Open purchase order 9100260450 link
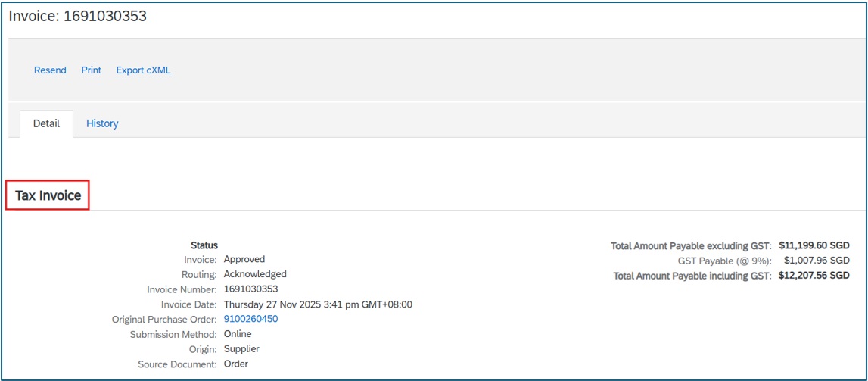868x381 pixels. click(250, 319)
